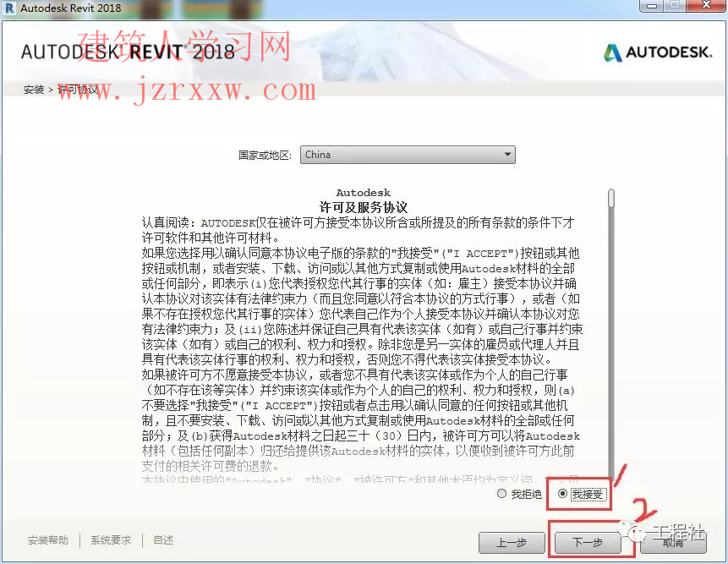728x564 pixels.
Task: Click the license agreement scrollbar thumb
Action: tap(611, 198)
